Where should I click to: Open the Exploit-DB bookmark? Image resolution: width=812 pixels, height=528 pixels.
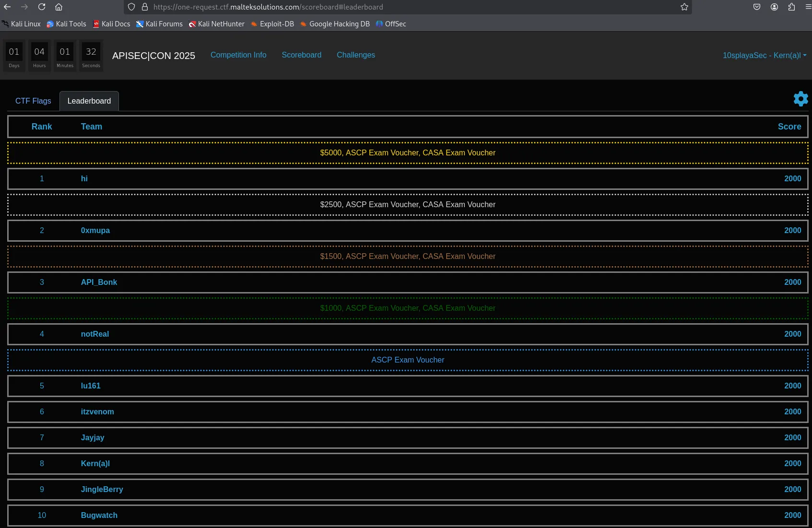tap(272, 24)
